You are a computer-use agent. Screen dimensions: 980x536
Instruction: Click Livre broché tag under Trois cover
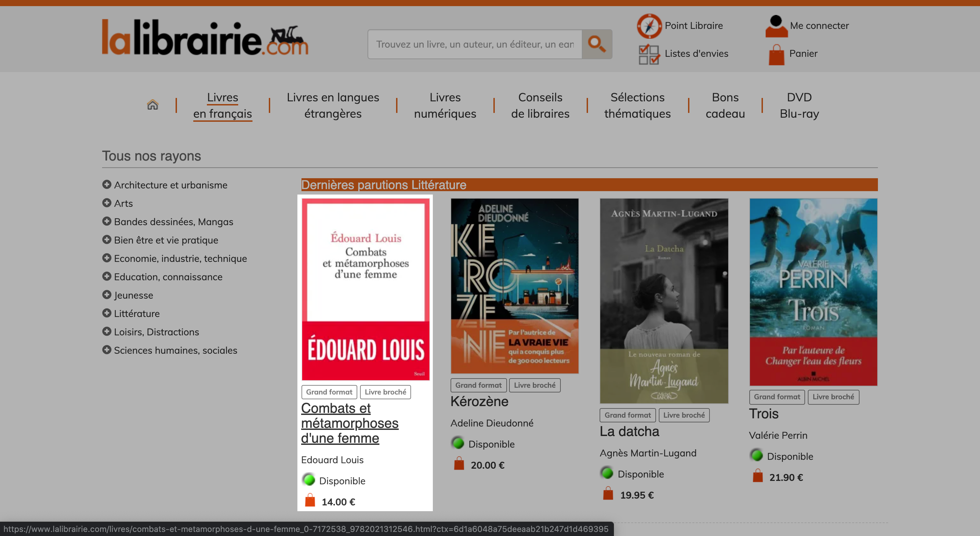click(x=833, y=397)
